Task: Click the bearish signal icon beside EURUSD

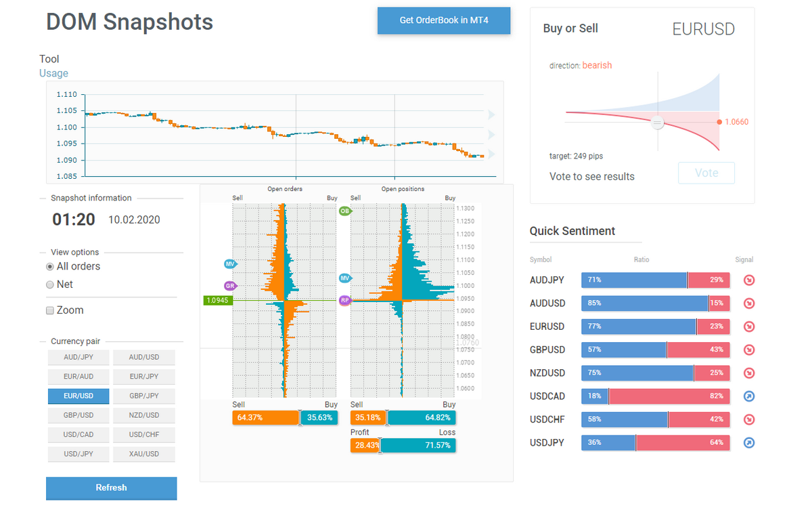Action: coord(748,326)
